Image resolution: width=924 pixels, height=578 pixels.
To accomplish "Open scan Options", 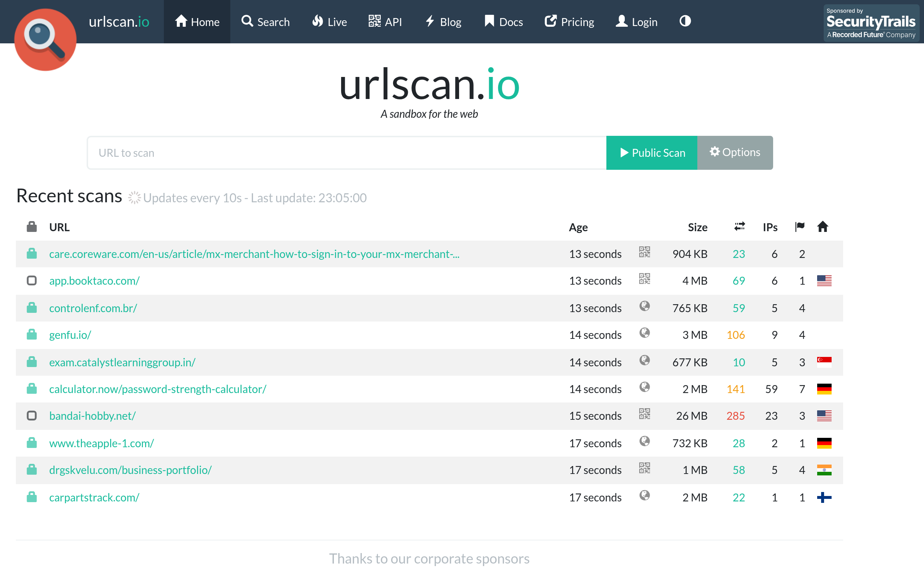I will click(x=735, y=152).
